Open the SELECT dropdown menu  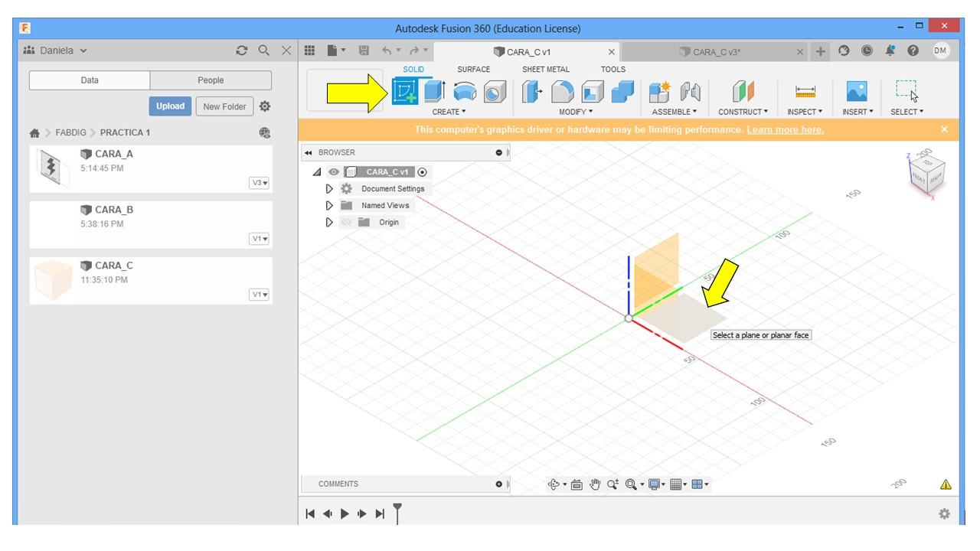(907, 112)
